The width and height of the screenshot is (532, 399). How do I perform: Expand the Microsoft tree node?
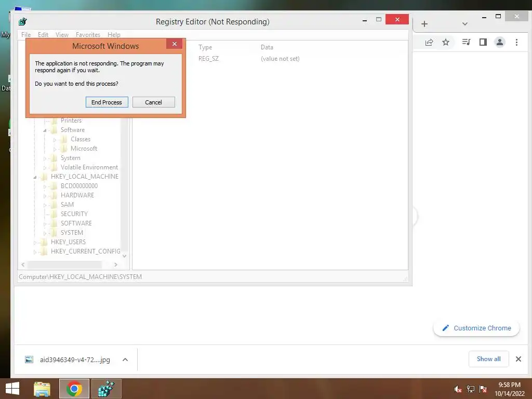click(55, 149)
